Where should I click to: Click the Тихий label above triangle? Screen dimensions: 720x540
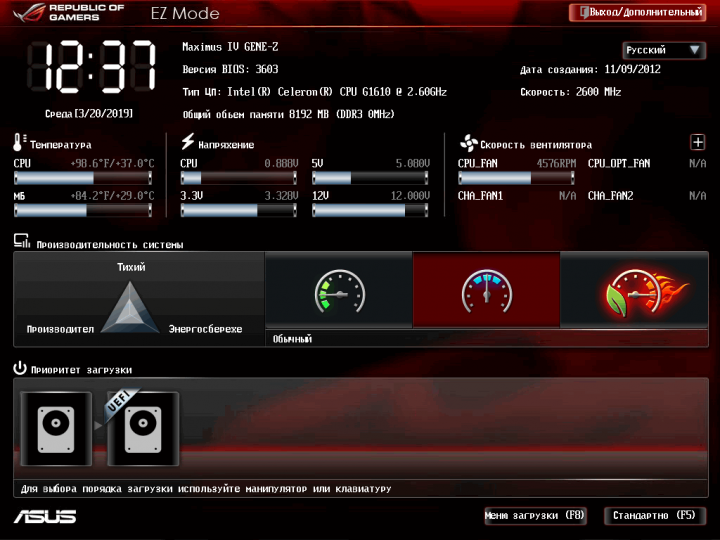click(131, 267)
